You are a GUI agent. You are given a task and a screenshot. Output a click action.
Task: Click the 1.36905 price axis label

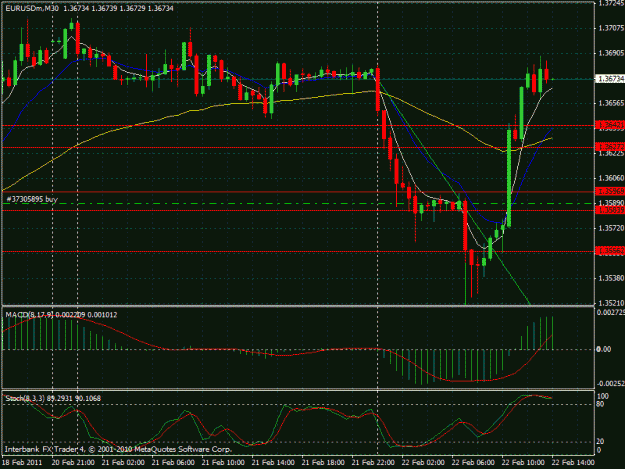(x=611, y=53)
